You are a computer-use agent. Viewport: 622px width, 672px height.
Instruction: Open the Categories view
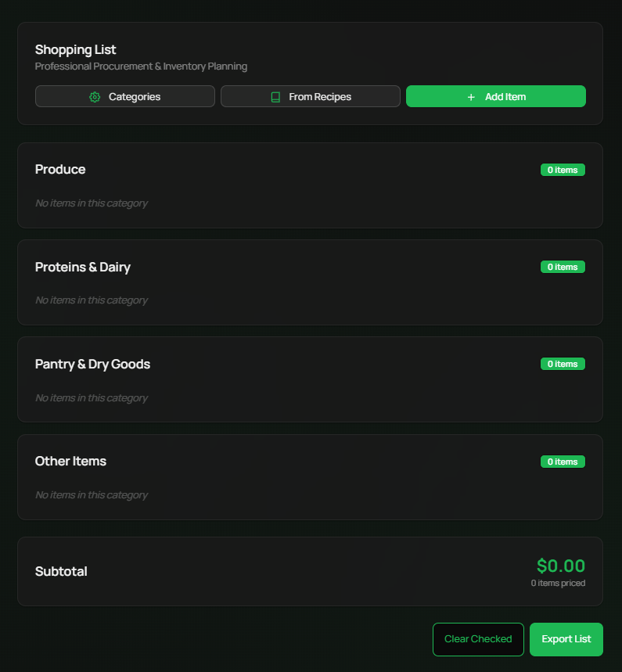[124, 96]
